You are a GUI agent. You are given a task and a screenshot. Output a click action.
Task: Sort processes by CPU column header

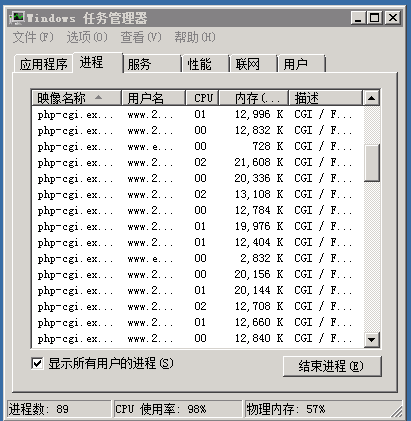click(202, 98)
